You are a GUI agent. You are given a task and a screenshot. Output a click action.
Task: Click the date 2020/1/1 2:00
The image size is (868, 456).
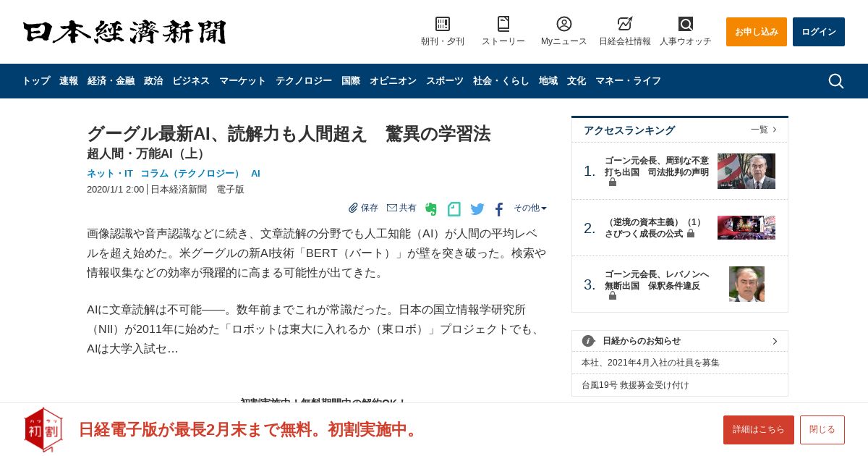115,190
